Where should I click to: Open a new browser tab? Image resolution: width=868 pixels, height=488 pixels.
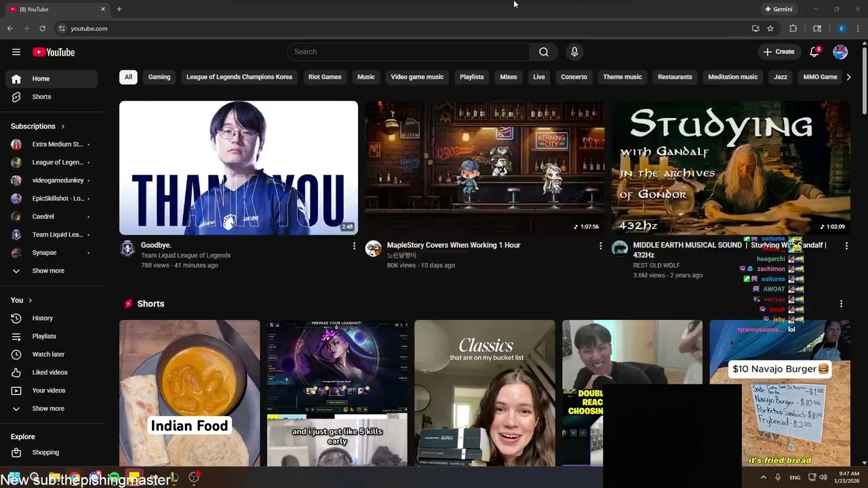coord(119,9)
